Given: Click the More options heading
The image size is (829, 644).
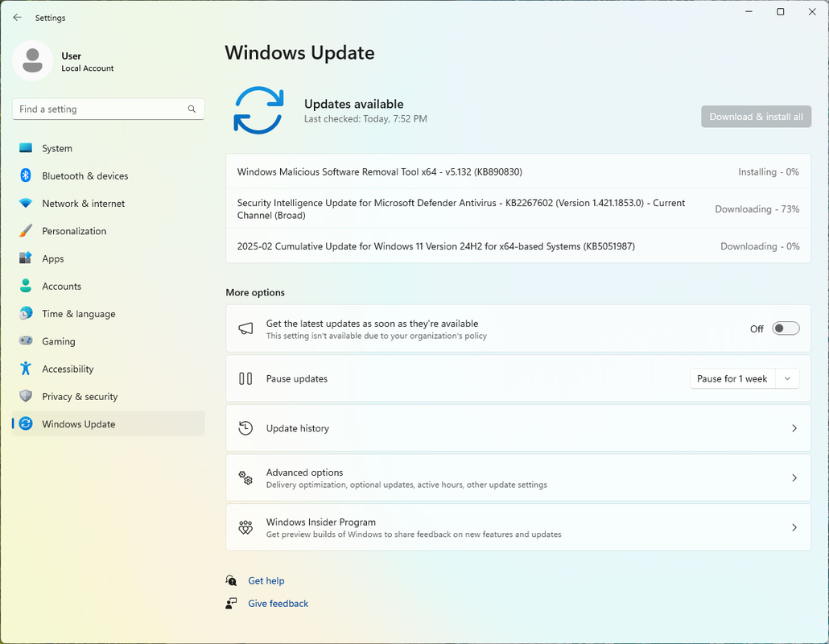Looking at the screenshot, I should tap(255, 292).
